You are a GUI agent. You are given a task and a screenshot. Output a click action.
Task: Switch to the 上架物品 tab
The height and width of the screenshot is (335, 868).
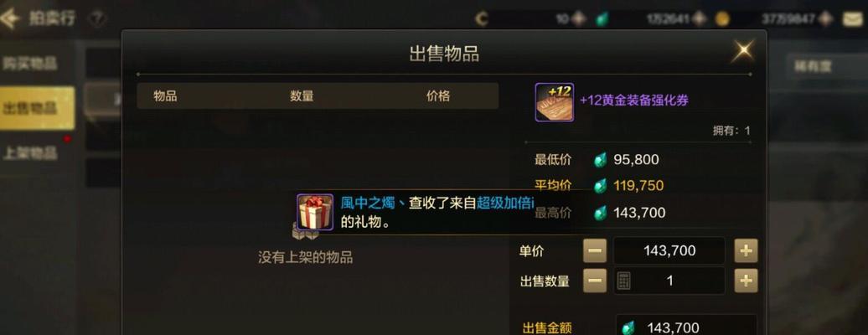[x=30, y=152]
